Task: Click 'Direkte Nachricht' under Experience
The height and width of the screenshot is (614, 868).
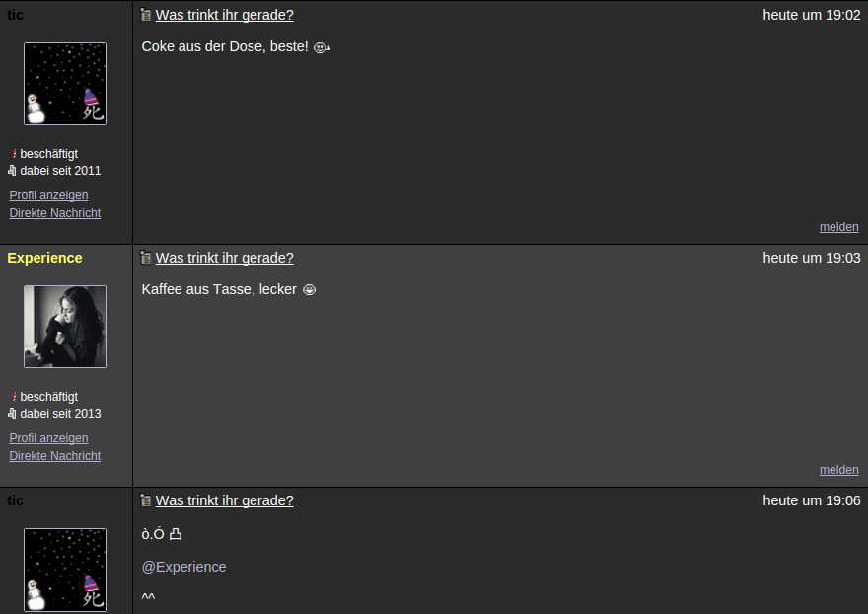Action: 55,455
